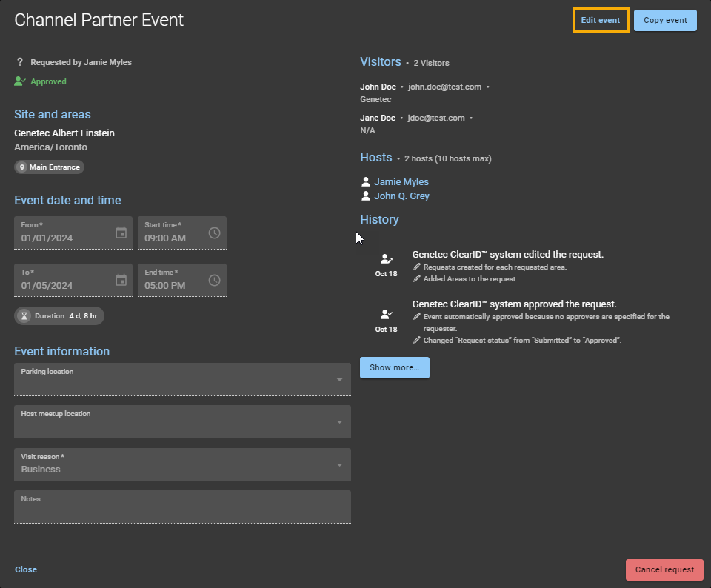Click the green Approved status icon
This screenshot has width=711, height=588.
(x=20, y=81)
